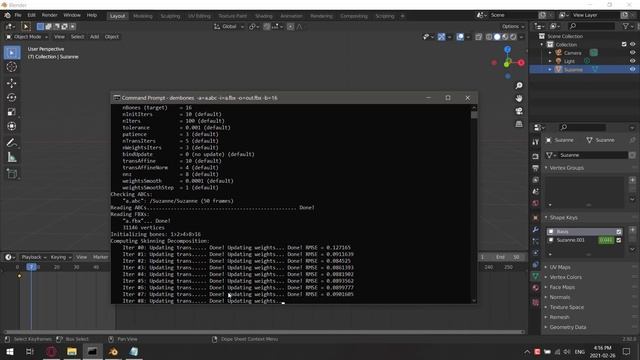Expand the Camera item in outliner
The image size is (640, 360).
coord(550,53)
